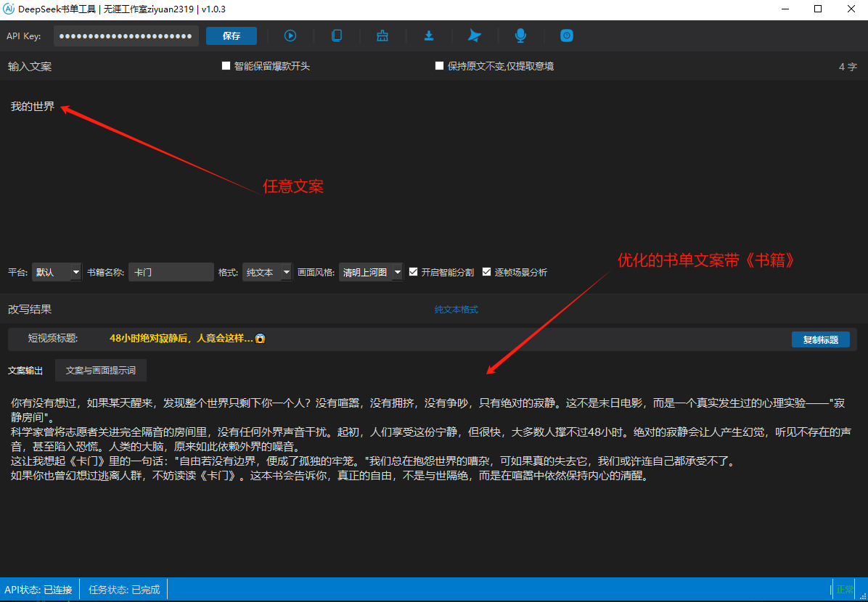Click the download icon in toolbar
The width and height of the screenshot is (868, 602).
pos(429,36)
